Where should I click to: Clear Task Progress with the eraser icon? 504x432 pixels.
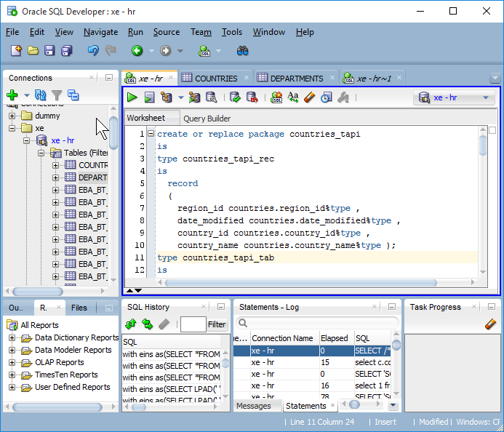(490, 324)
